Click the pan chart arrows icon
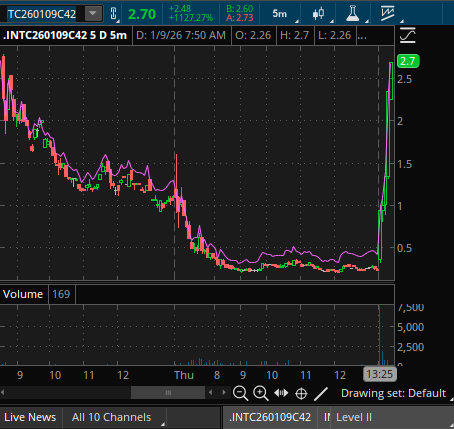The image size is (454, 429). click(281, 393)
